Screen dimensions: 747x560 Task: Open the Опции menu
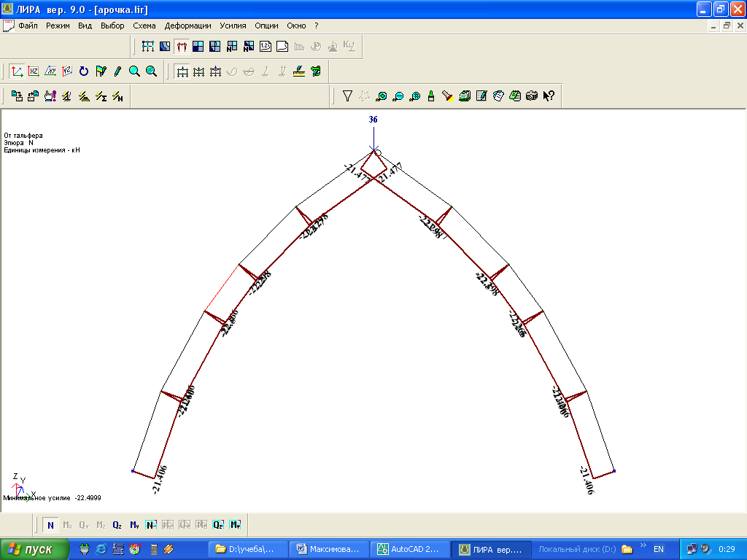coord(266,26)
